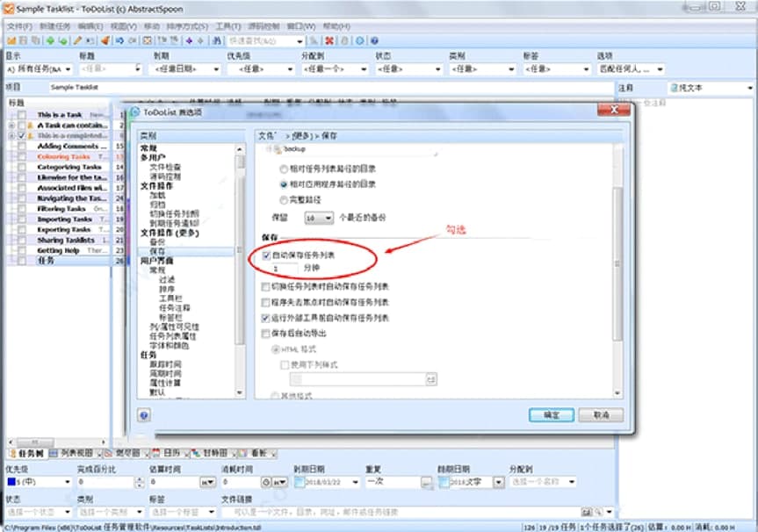Click the small icon at end of template path field
This screenshot has width=758, height=532.
430,380
